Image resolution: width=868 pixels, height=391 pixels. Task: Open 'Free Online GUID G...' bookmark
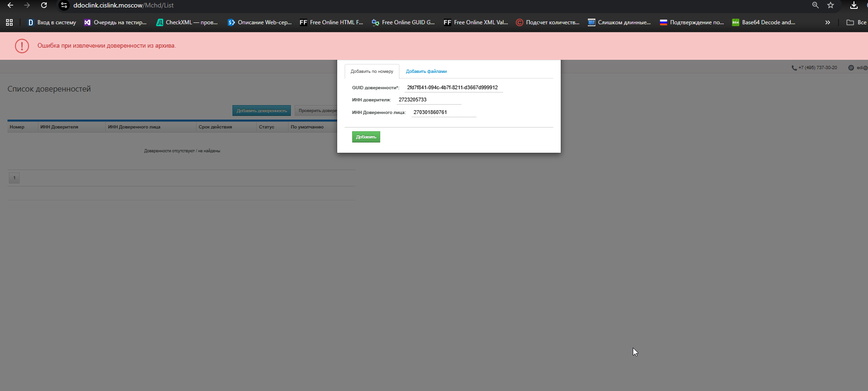point(403,22)
